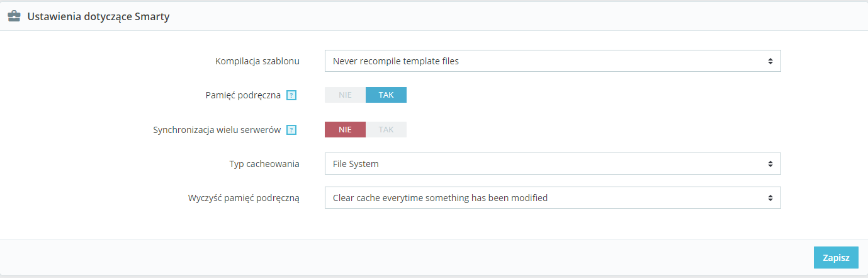Image resolution: width=868 pixels, height=278 pixels.
Task: Click the help icon beside Pamięć podręczna
Action: pos(291,95)
